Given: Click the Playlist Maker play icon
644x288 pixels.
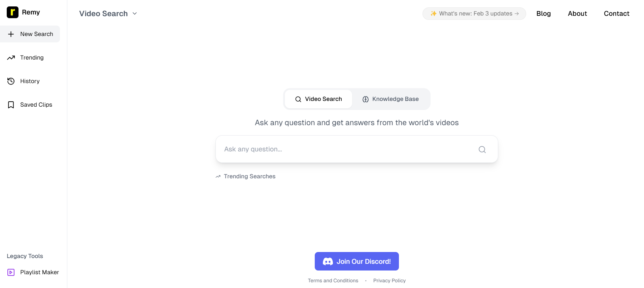Looking at the screenshot, I should click(11, 272).
